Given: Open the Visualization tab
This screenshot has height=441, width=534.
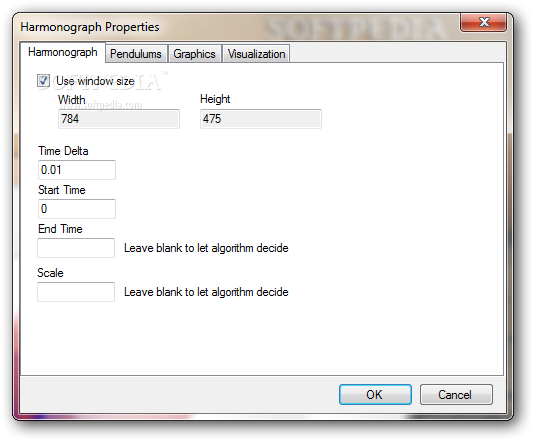Looking at the screenshot, I should 256,54.
